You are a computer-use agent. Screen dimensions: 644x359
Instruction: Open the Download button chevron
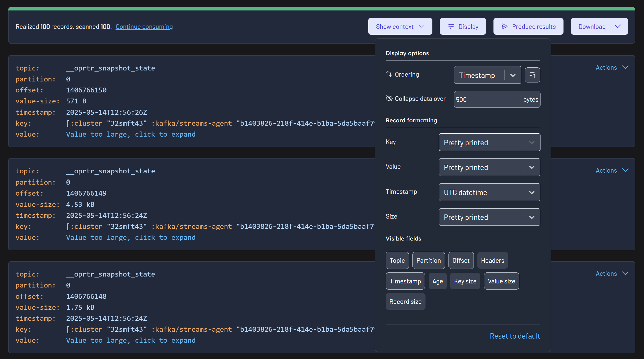[x=618, y=27]
